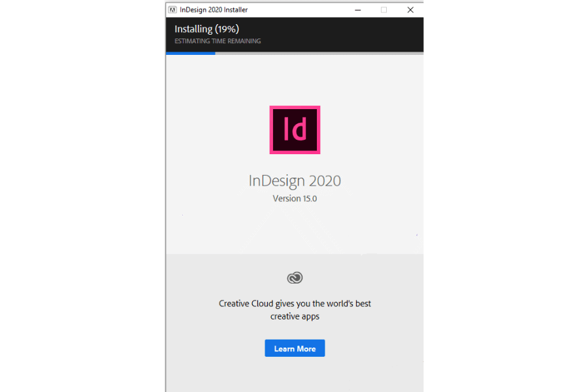Click the green background right of the installer
Image resolution: width=588 pixels, height=392 pixels.
[x=506, y=196]
